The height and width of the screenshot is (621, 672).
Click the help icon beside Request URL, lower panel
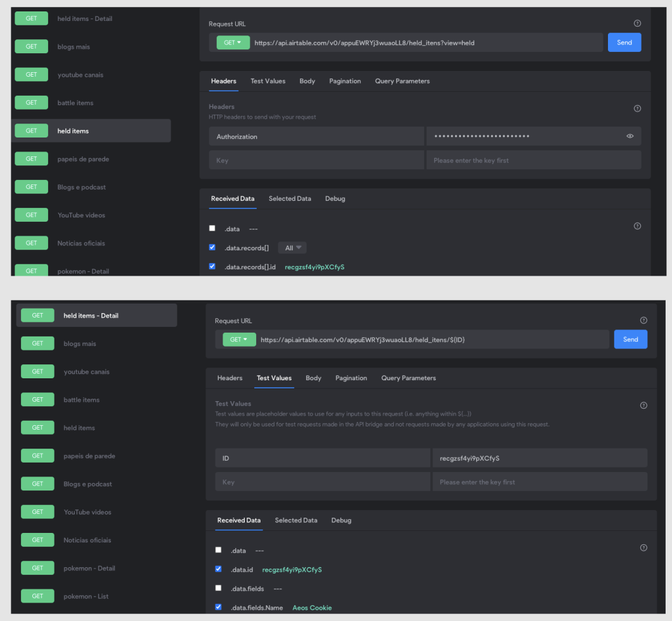point(643,321)
